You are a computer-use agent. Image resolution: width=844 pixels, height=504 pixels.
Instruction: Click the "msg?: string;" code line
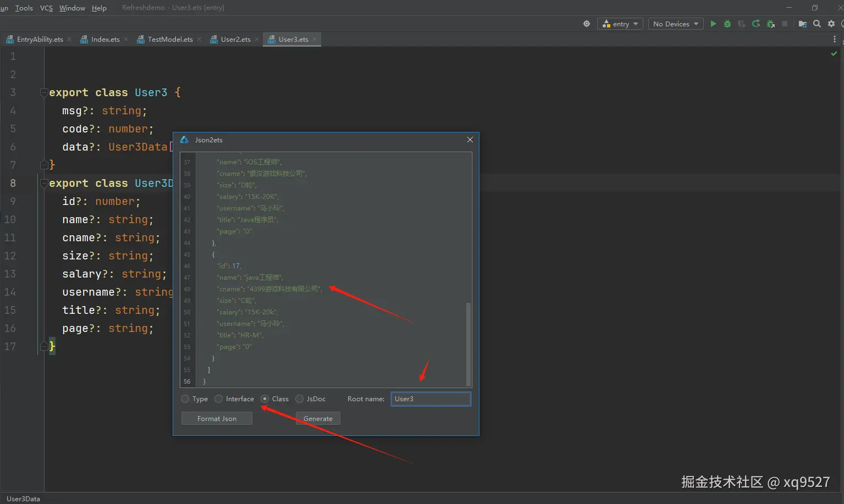click(x=104, y=111)
